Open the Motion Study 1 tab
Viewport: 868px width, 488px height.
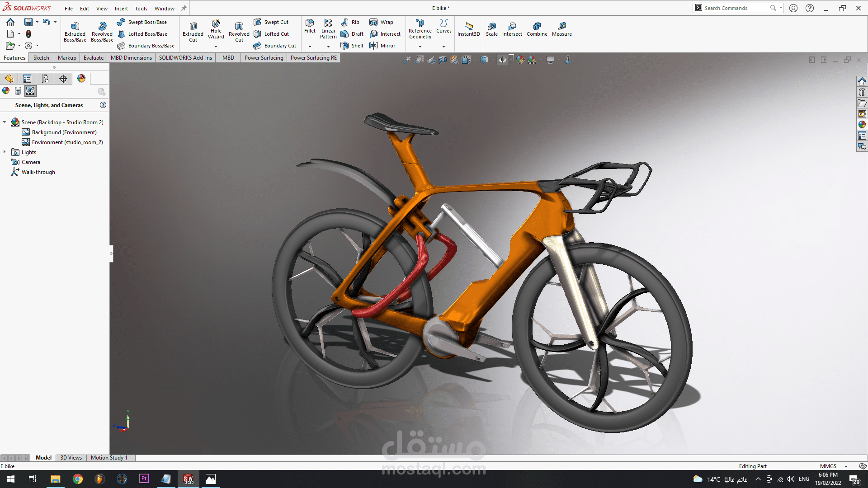click(109, 458)
